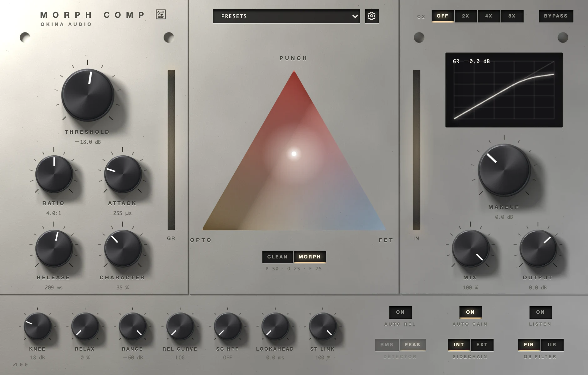588x375 pixels.
Task: Select 8X oversampling
Action: (x=512, y=16)
